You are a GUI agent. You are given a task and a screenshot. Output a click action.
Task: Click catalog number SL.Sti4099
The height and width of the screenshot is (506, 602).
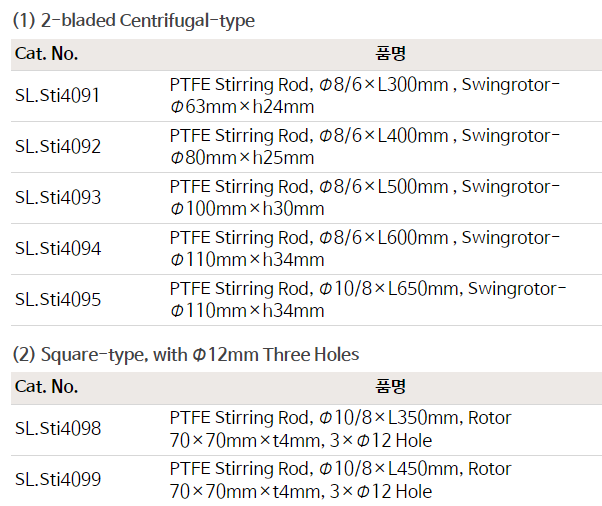pyautogui.click(x=58, y=480)
